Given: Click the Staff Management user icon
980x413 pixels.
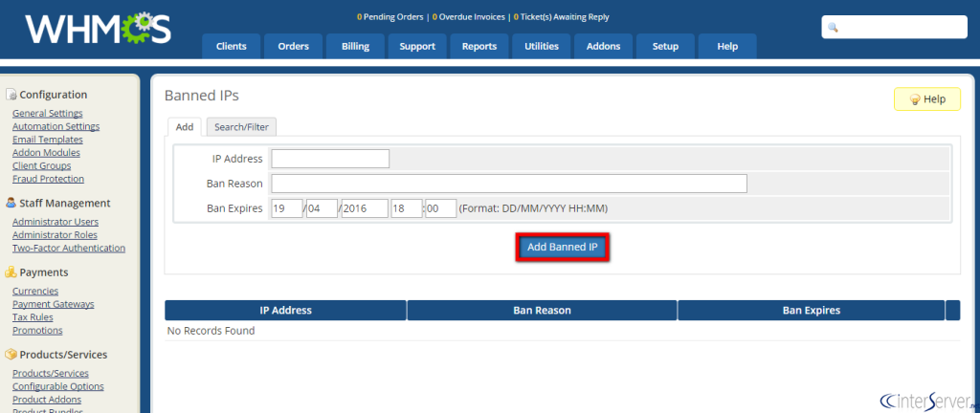Looking at the screenshot, I should (x=11, y=203).
